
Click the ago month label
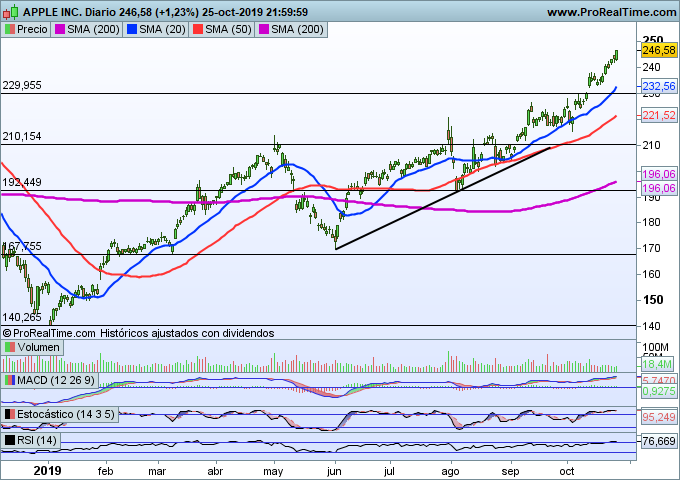click(x=450, y=472)
